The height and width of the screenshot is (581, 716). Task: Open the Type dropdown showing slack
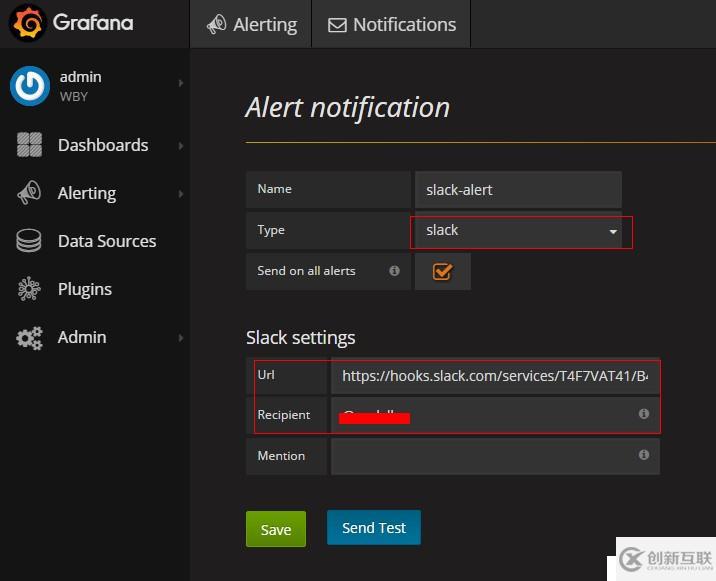click(x=518, y=230)
